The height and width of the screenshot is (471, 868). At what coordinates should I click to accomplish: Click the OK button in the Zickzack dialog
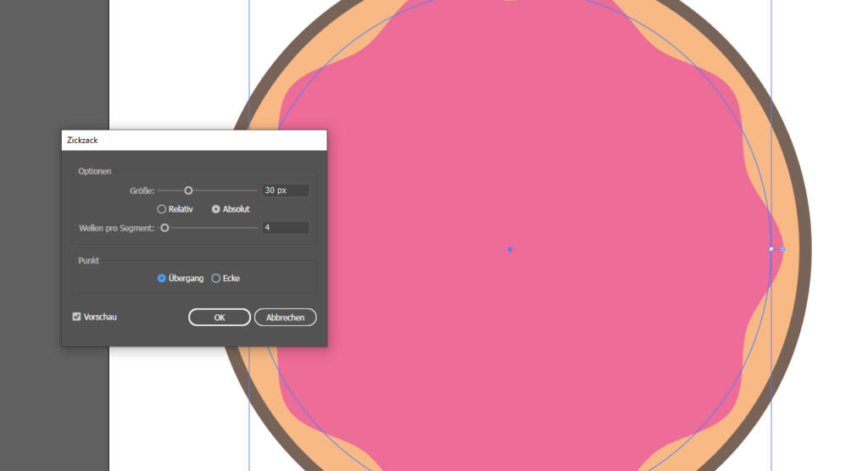tap(220, 317)
